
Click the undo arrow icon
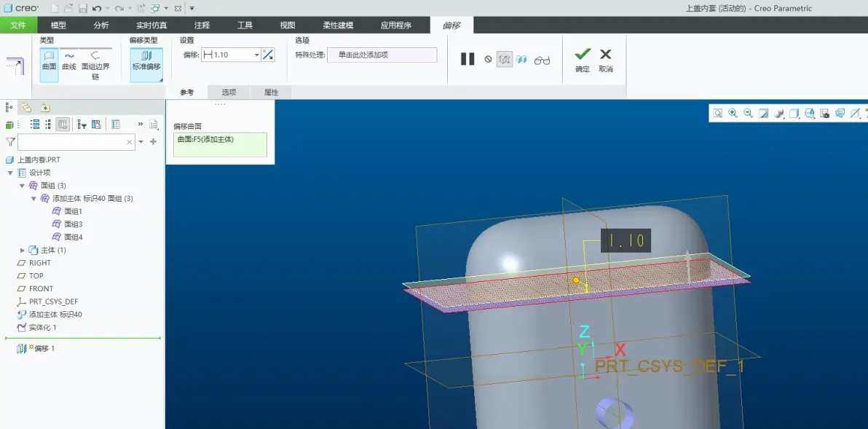tap(97, 8)
